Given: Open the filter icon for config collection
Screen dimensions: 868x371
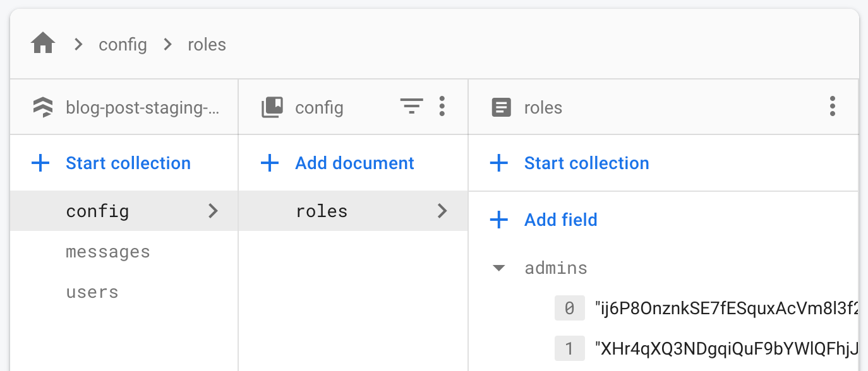Looking at the screenshot, I should (412, 107).
